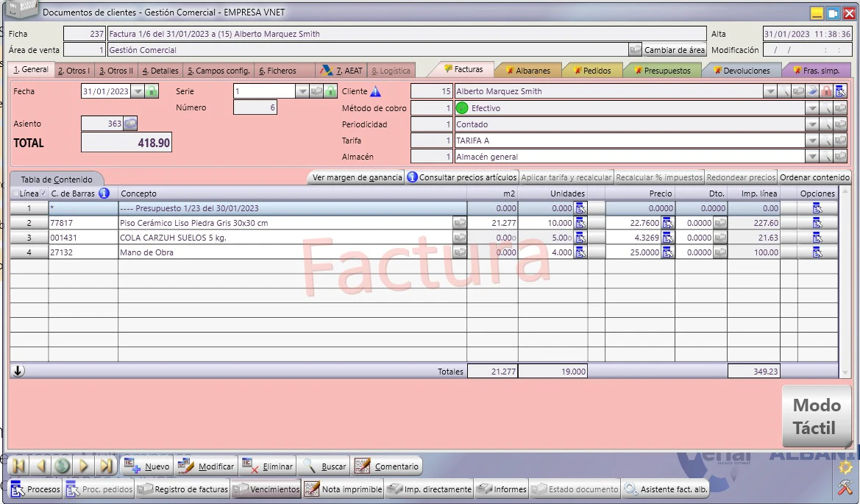860x504 pixels.
Task: Click the blue triangle warning icon beside Cliente
Action: coord(375,91)
